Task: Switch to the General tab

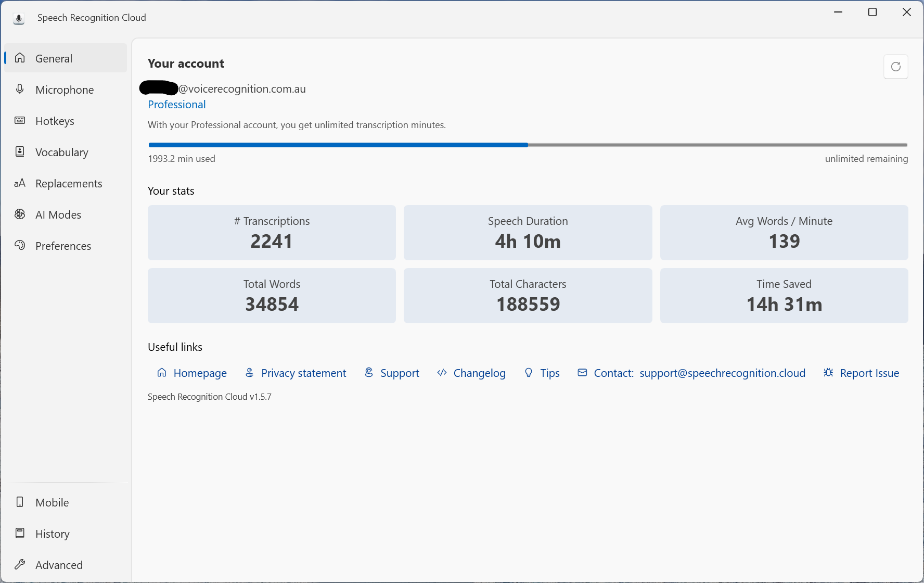Action: pos(54,58)
